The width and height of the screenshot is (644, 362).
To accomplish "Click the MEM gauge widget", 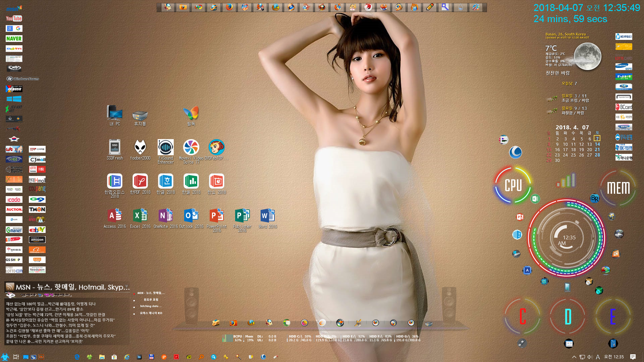I will pyautogui.click(x=618, y=188).
